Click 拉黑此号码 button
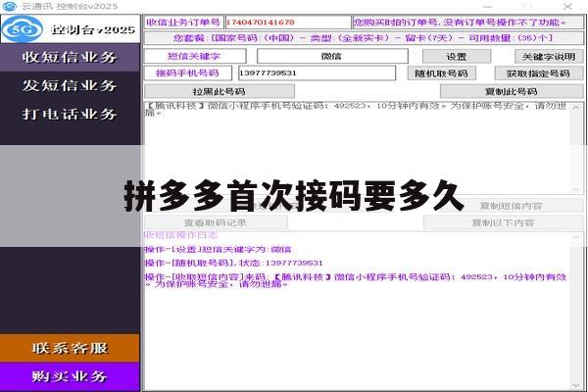The height and width of the screenshot is (392, 588). (220, 91)
